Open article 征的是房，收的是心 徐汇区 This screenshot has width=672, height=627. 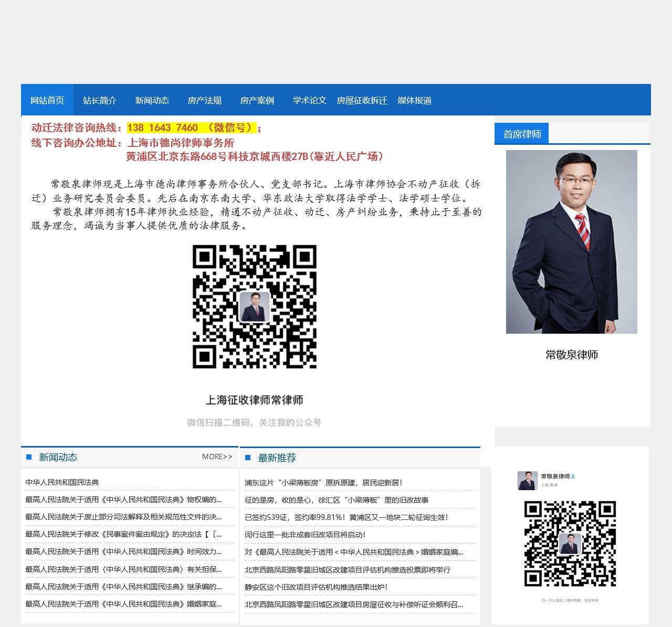pos(337,500)
